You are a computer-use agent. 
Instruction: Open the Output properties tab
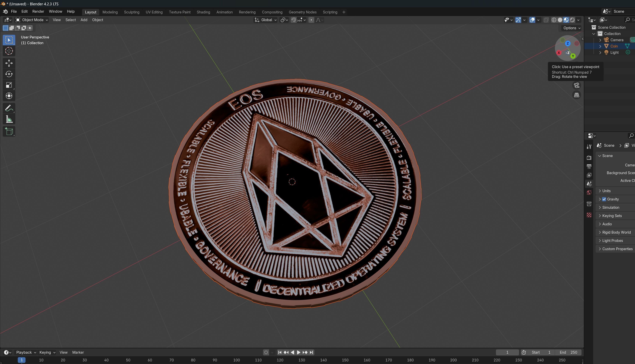click(589, 166)
